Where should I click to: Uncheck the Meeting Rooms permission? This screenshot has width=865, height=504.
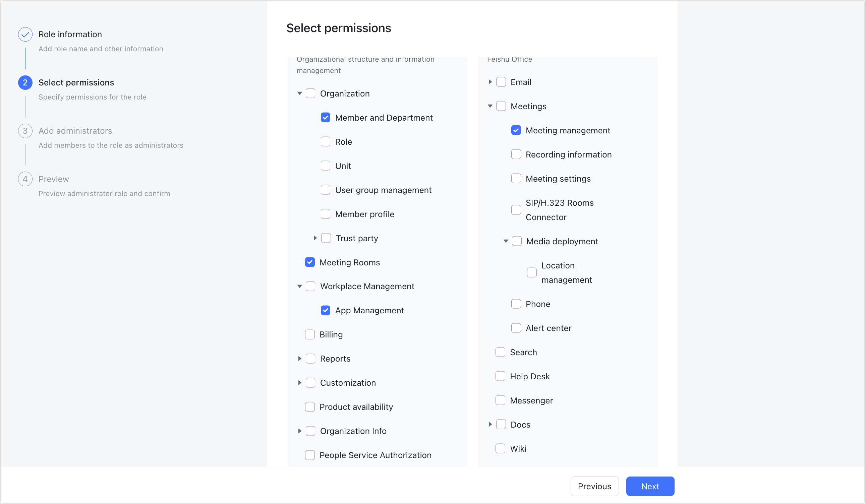point(310,262)
